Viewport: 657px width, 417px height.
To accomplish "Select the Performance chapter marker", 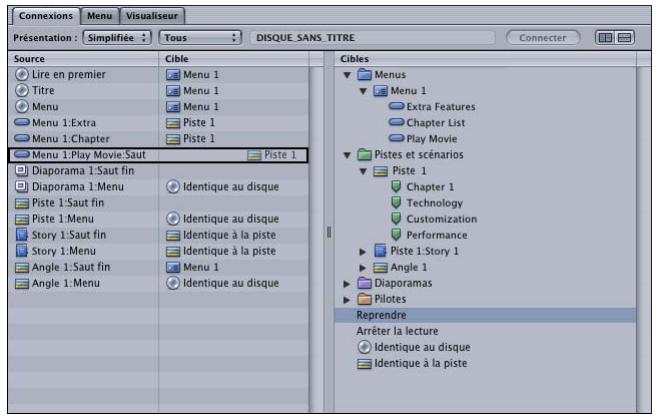I will click(x=429, y=235).
